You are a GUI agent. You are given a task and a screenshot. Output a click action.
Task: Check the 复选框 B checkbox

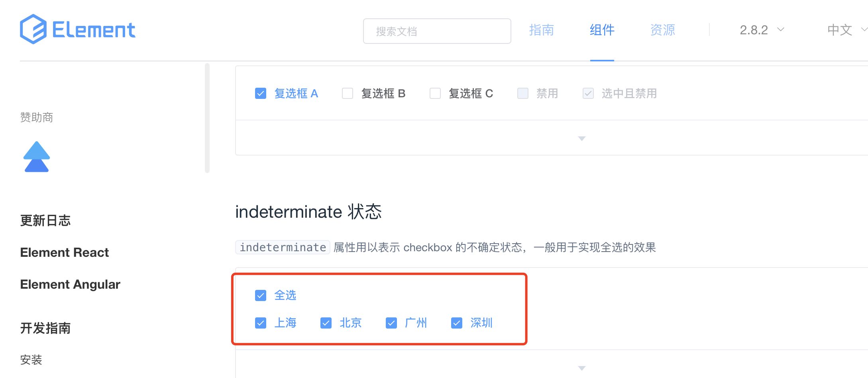click(348, 93)
